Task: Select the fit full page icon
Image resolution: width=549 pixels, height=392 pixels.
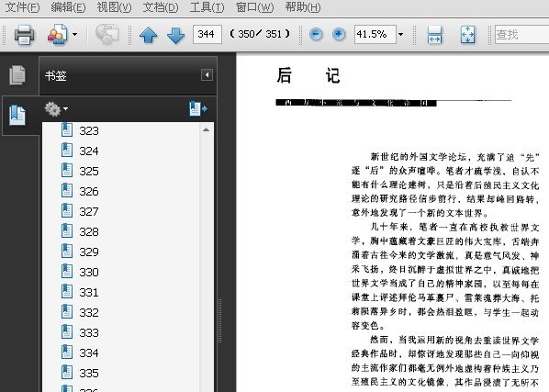Action: pos(468,35)
